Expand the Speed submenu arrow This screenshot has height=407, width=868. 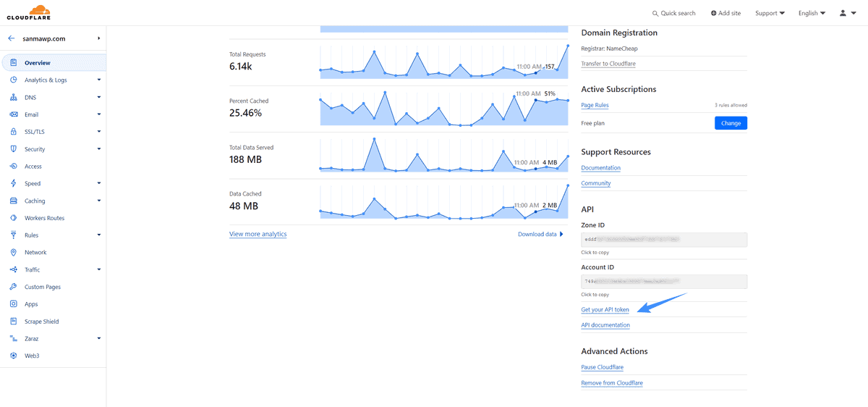pyautogui.click(x=98, y=183)
